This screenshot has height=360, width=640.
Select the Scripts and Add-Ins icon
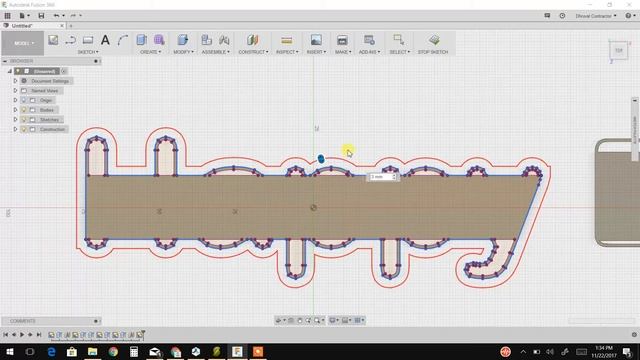click(x=369, y=40)
